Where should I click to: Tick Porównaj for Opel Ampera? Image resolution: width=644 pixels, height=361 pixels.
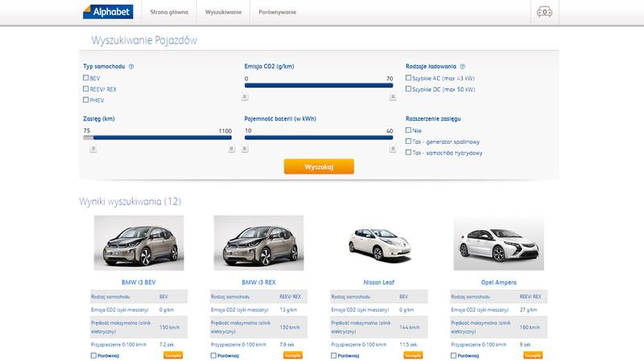pos(454,355)
